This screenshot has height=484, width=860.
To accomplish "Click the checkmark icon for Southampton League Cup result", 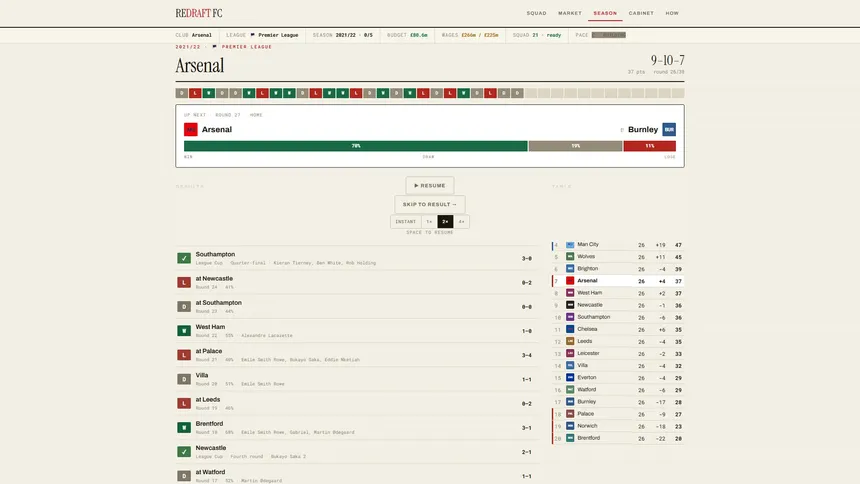I will [x=184, y=258].
